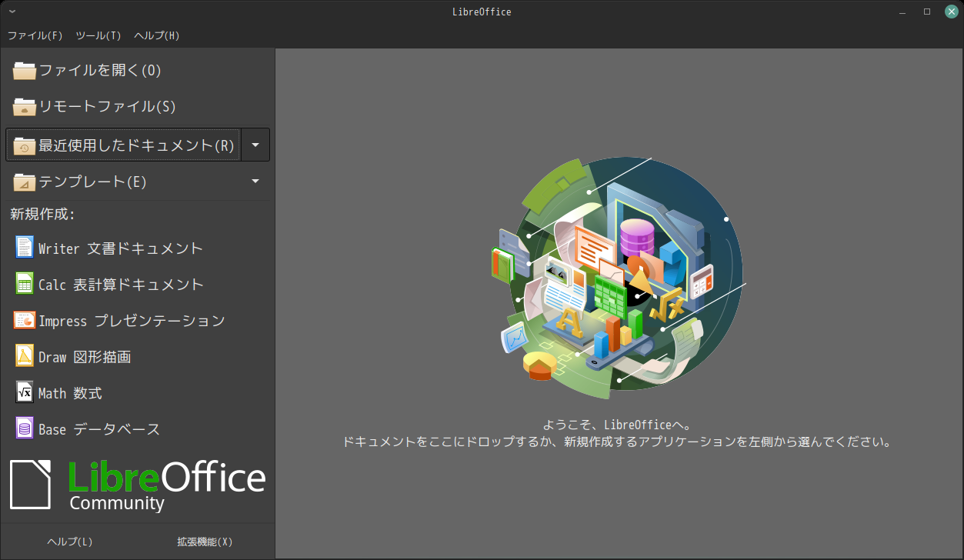Click the ヘルプ(L) button
Screen dimensions: 964x560
70,542
